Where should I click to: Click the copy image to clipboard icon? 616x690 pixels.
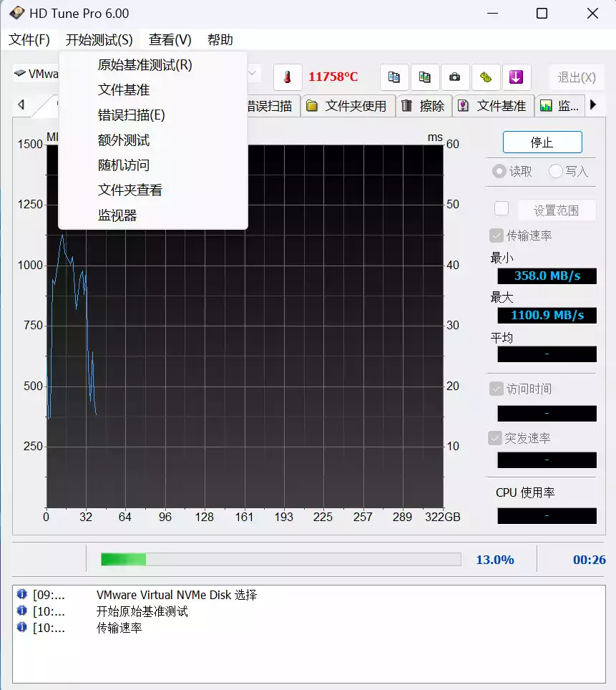pos(425,77)
